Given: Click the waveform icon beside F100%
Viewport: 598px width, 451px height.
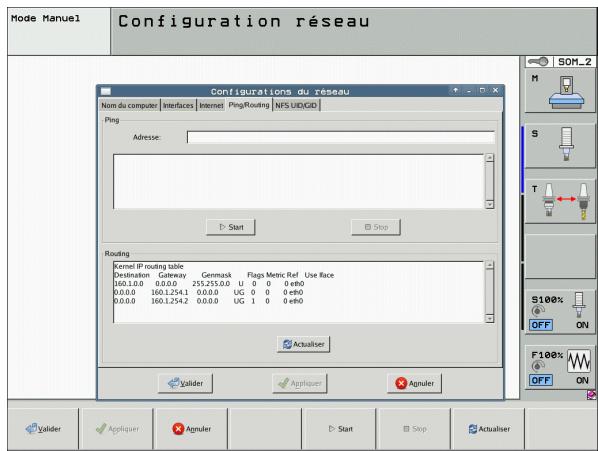Looking at the screenshot, I should (579, 361).
